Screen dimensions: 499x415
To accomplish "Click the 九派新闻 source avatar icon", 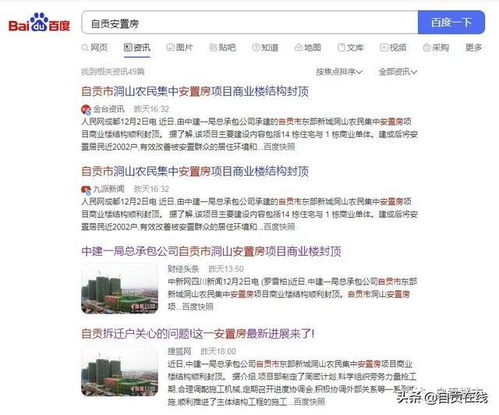I will coord(86,189).
